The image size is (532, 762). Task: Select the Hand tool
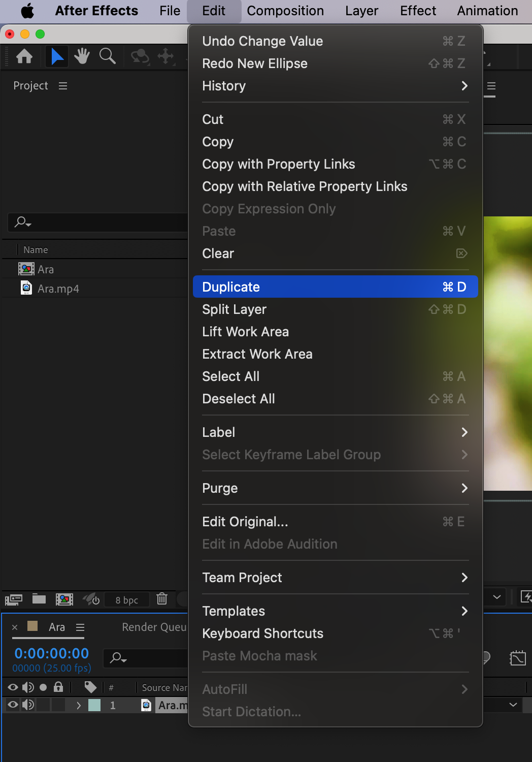coord(82,56)
